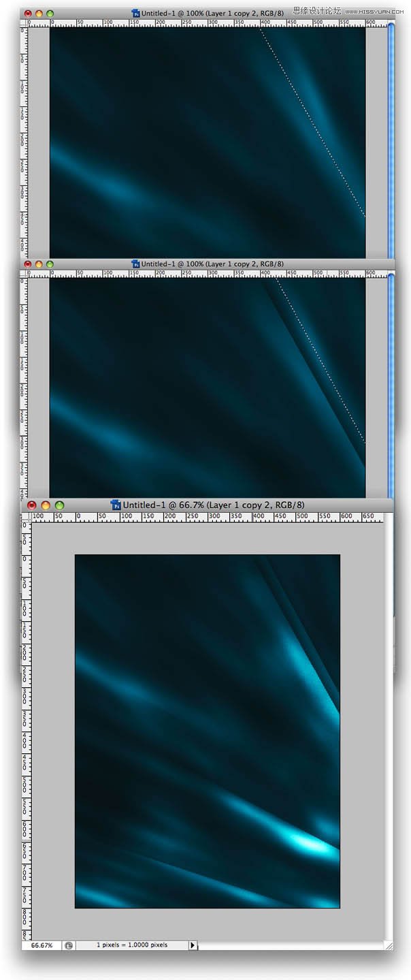The image size is (411, 980).
Task: Click the vertical scrollbar of the middle window
Action: tap(391, 385)
